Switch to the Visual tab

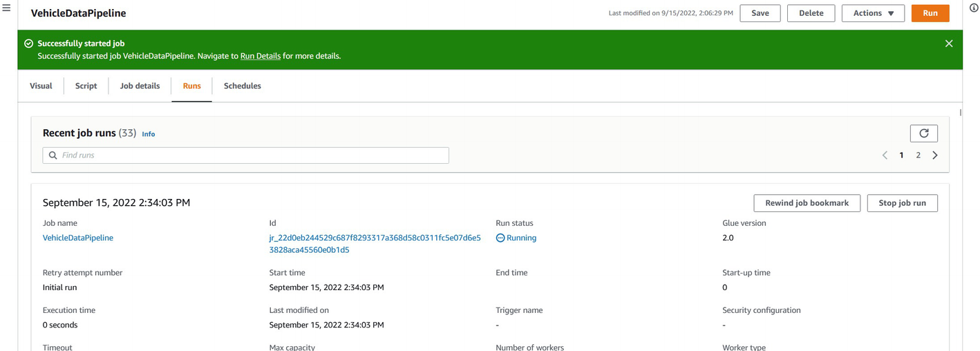point(41,86)
